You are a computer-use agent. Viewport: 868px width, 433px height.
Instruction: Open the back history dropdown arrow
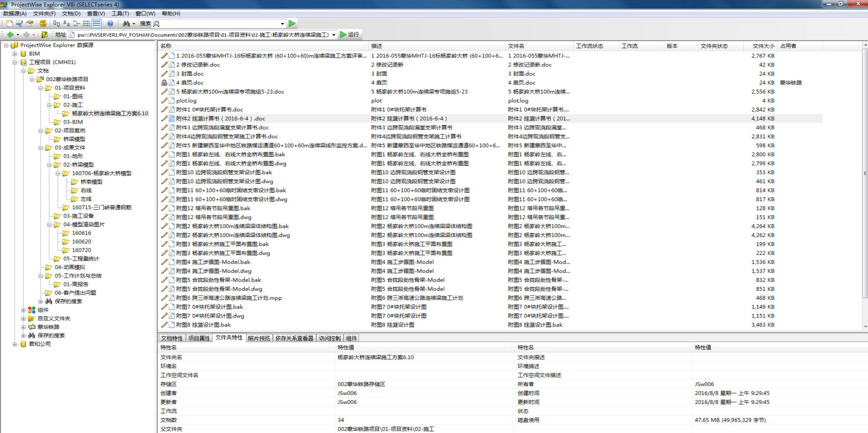coord(18,35)
